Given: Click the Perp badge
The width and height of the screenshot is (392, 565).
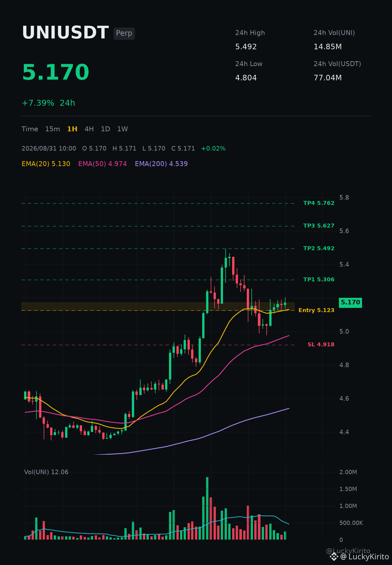Looking at the screenshot, I should 124,34.
